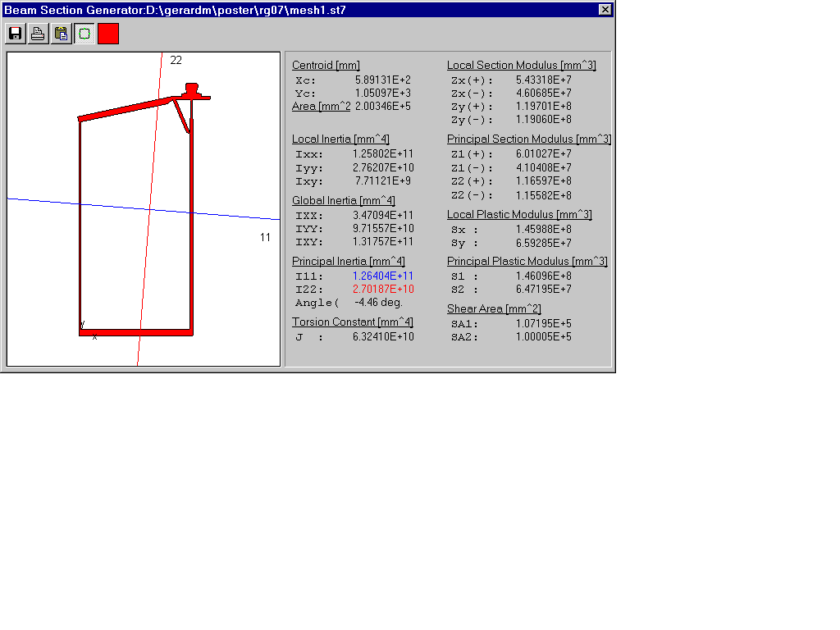Click the torsion constant J value
This screenshot has width=840, height=630.
coord(383,337)
